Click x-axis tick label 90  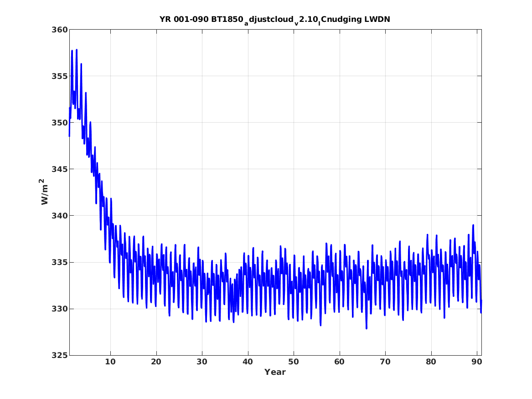pos(477,362)
